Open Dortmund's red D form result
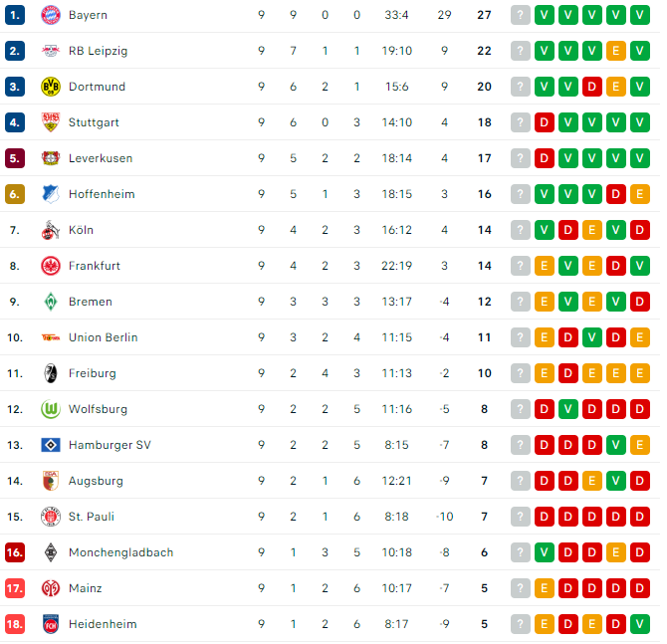667x644 pixels. coord(592,87)
